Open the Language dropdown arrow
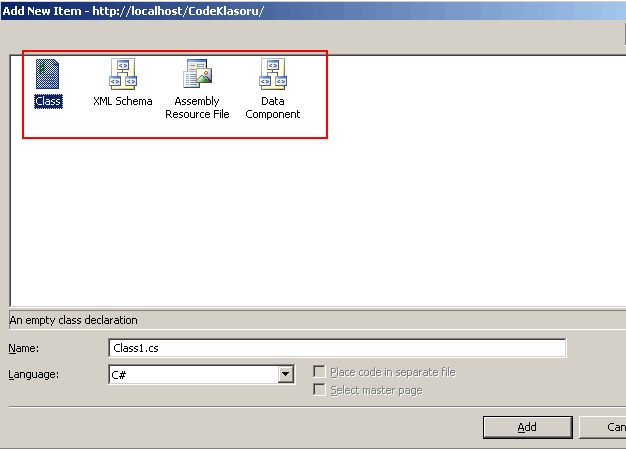This screenshot has height=449, width=626. 286,374
